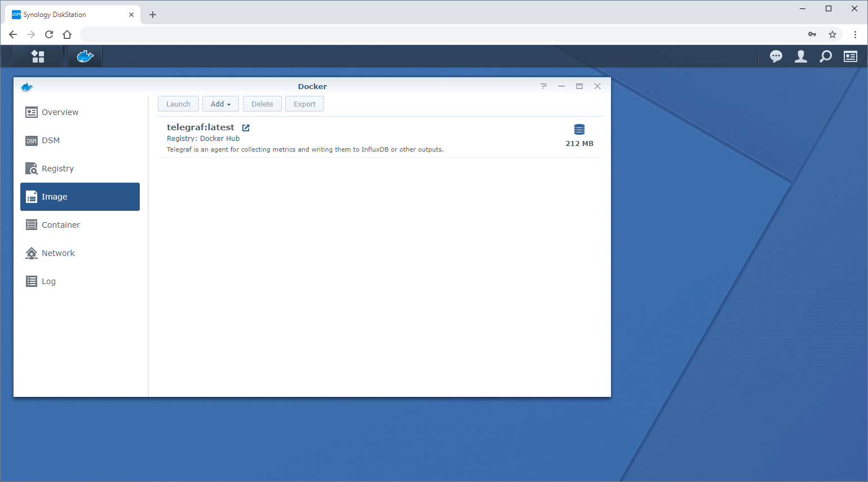
Task: Expand the Add dropdown menu
Action: 220,104
